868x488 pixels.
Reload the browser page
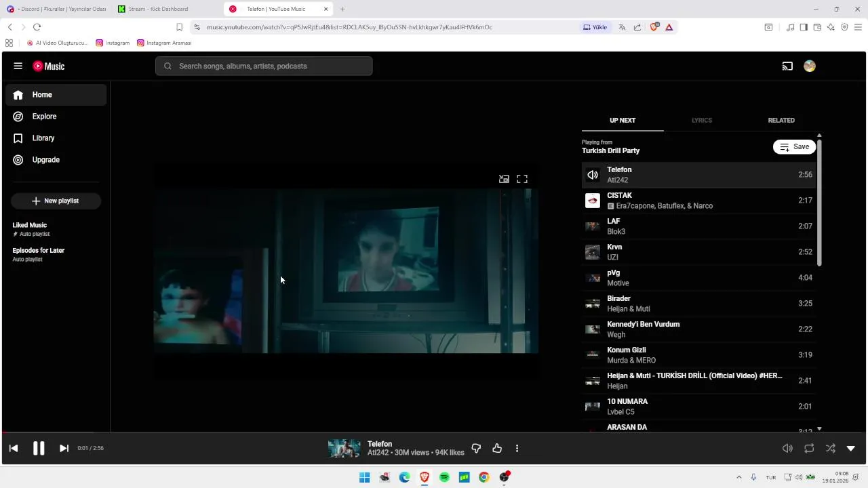tap(37, 27)
